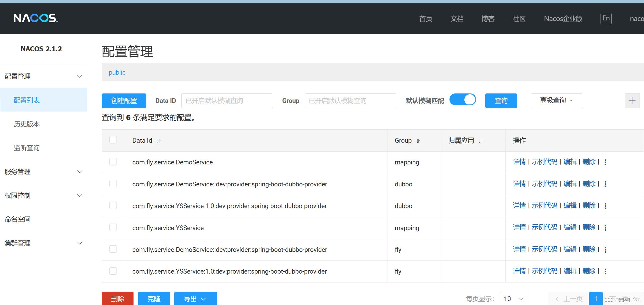This screenshot has width=644, height=305.
Task: Open 详情 for YSService:1.0 dubbo row
Action: 519,206
